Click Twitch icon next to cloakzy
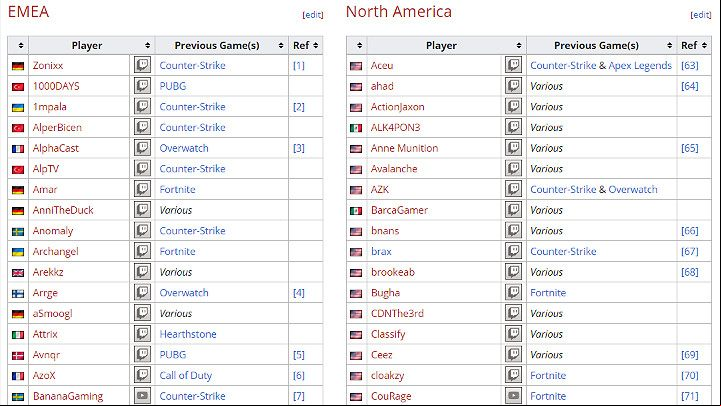Image resolution: width=721 pixels, height=406 pixels. click(x=513, y=375)
